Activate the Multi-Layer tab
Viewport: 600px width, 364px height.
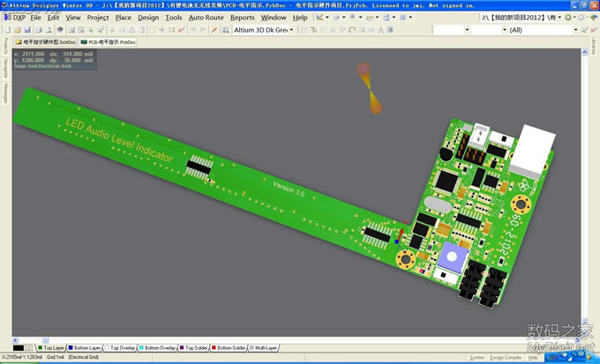[x=265, y=348]
